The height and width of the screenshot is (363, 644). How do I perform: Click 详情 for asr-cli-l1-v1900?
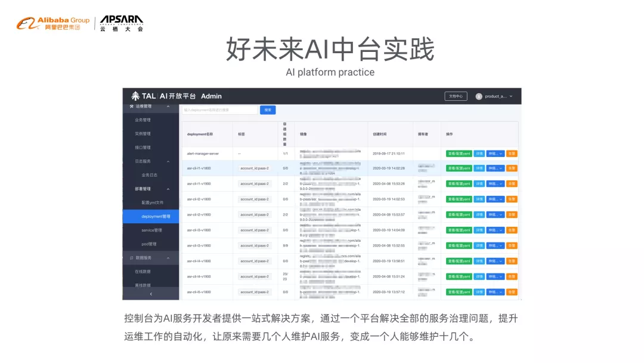coord(479,184)
